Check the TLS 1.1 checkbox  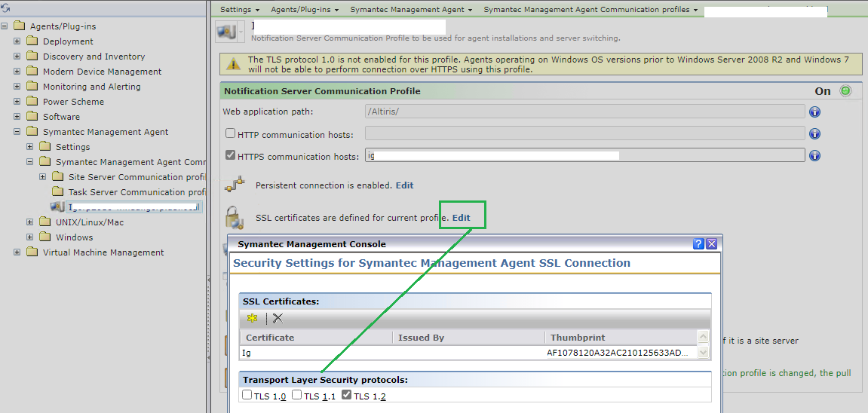(296, 395)
